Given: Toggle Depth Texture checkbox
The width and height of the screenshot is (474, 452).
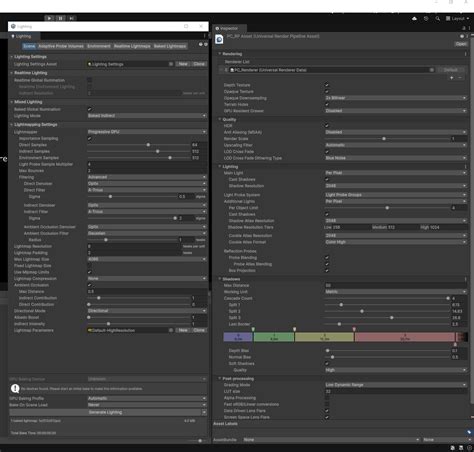Looking at the screenshot, I should pyautogui.click(x=327, y=85).
